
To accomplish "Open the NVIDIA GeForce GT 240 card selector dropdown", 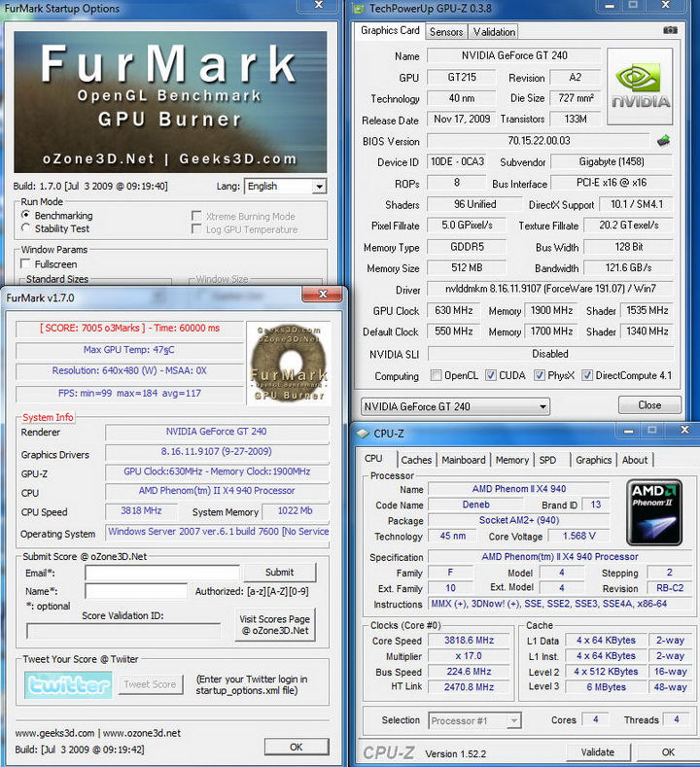I will 455,406.
